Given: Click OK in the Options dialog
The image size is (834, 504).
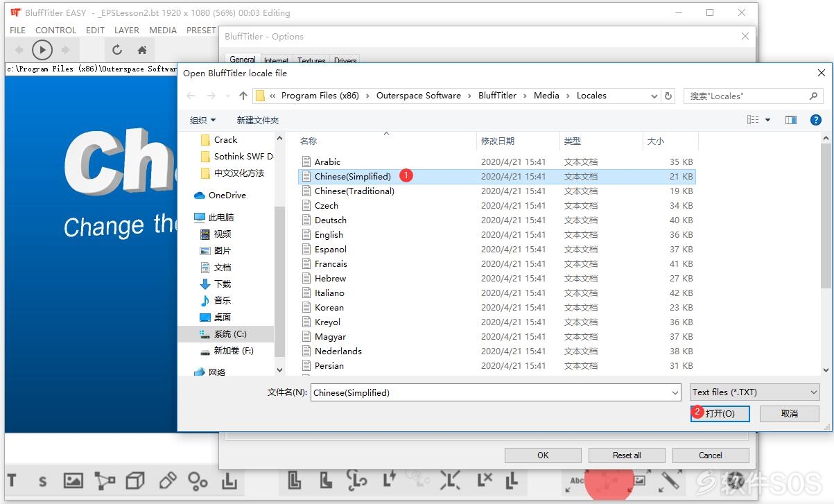Looking at the screenshot, I should click(543, 455).
